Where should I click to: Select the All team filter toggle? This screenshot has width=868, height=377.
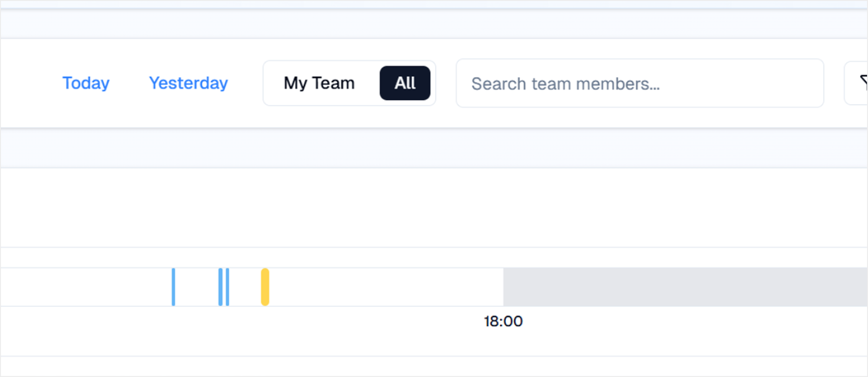(x=405, y=83)
